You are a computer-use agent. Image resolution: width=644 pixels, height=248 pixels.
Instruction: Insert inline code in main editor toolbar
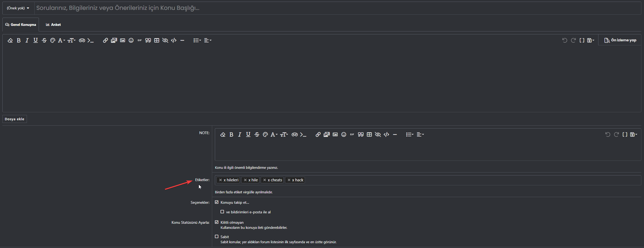pyautogui.click(x=91, y=40)
